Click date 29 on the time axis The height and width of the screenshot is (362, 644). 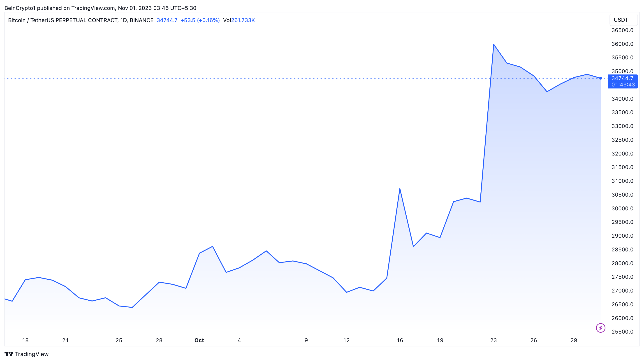tap(574, 340)
